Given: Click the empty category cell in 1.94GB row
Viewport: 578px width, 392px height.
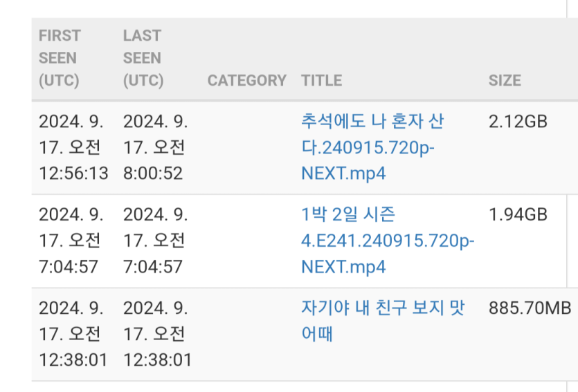Looking at the screenshot, I should pos(247,241).
